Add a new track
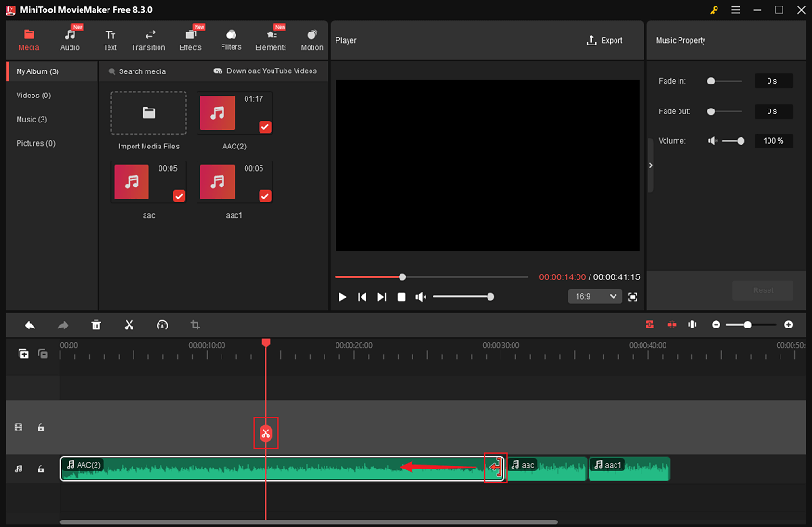Image resolution: width=812 pixels, height=527 pixels. [x=23, y=353]
